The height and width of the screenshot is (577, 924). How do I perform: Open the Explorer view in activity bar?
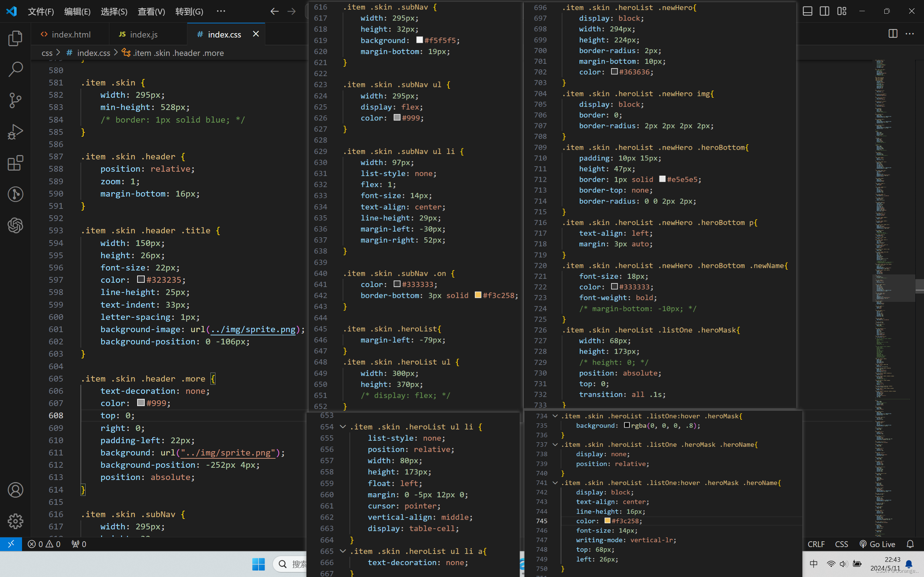click(15, 38)
